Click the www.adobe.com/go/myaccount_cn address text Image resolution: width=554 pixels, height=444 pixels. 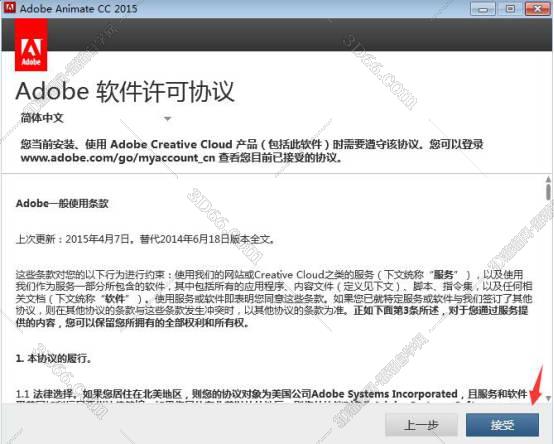(x=118, y=158)
